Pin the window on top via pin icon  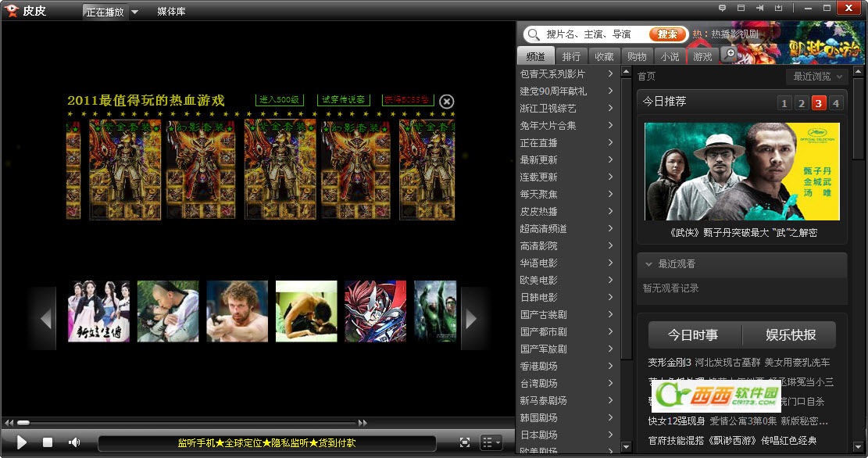coord(759,8)
